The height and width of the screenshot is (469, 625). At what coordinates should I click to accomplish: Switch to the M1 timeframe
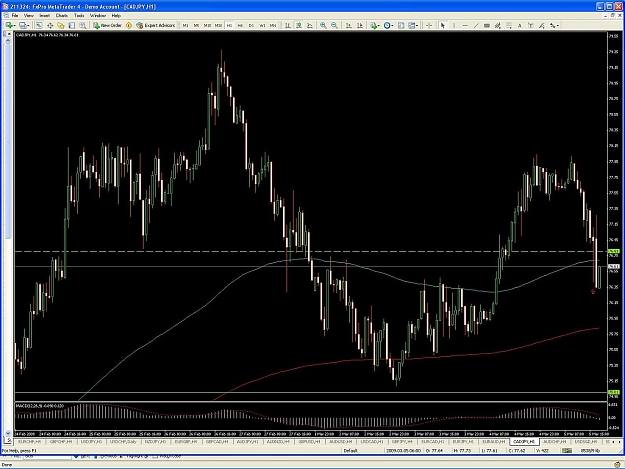[x=185, y=25]
